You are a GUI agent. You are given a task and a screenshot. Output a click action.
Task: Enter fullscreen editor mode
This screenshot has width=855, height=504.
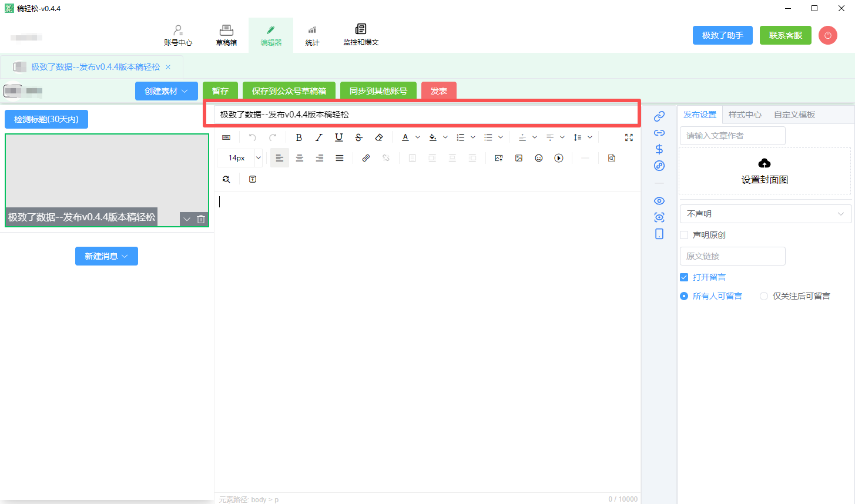629,137
